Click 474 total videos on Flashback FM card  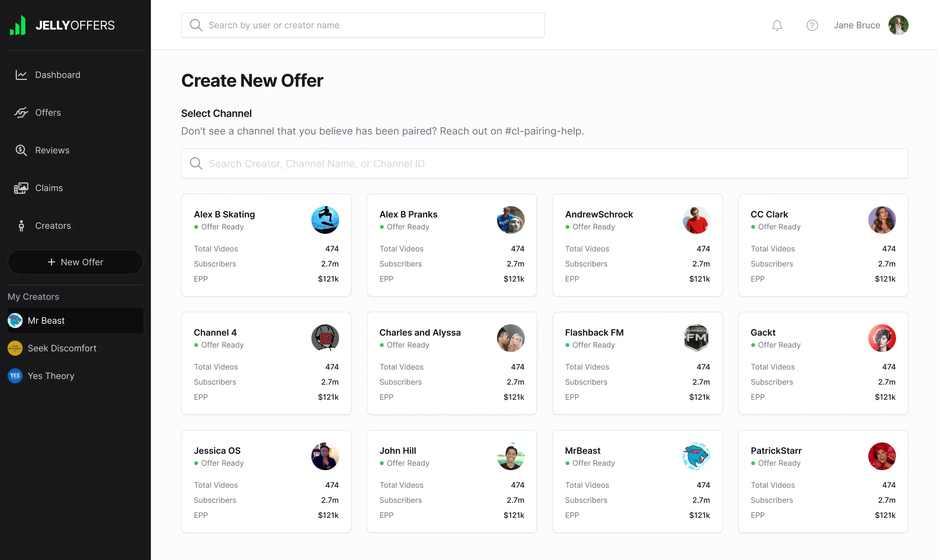tap(703, 367)
